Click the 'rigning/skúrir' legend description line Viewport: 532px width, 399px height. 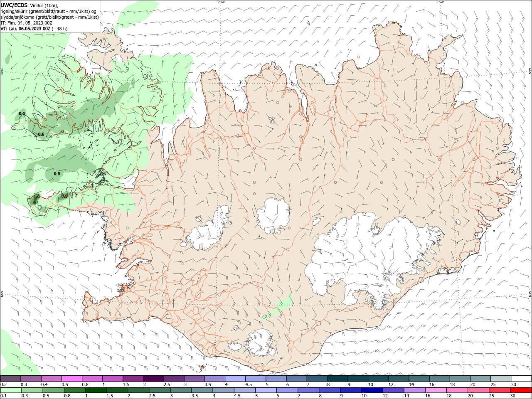48,11
